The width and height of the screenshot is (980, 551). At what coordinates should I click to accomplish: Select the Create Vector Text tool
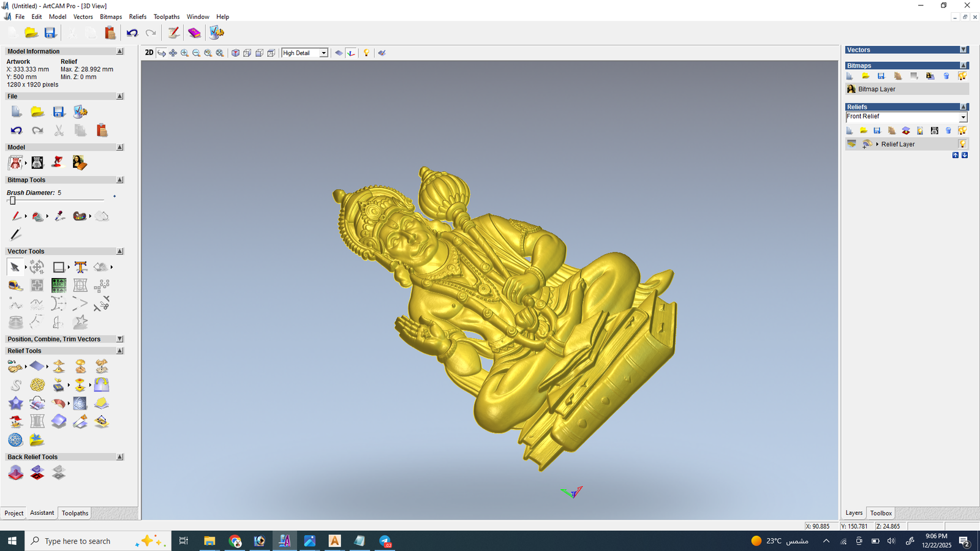(x=80, y=267)
